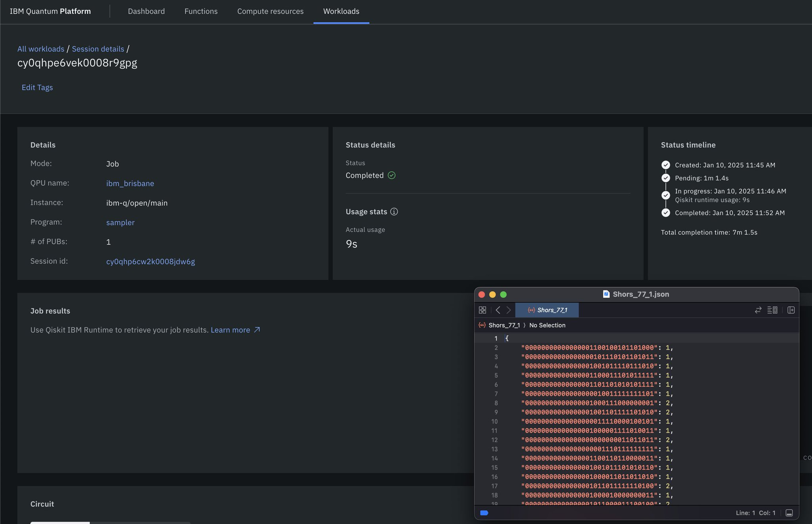
Task: Click Mode value Job in Details
Action: 113,164
